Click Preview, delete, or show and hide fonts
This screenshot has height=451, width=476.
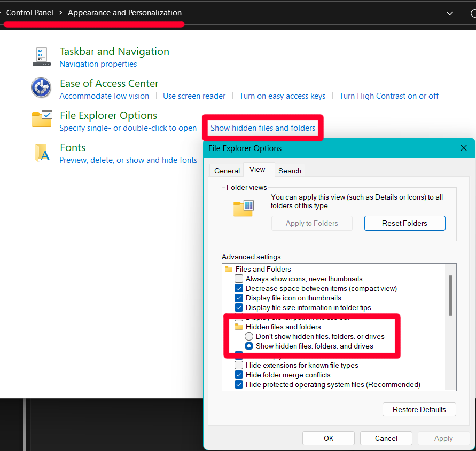coord(128,160)
